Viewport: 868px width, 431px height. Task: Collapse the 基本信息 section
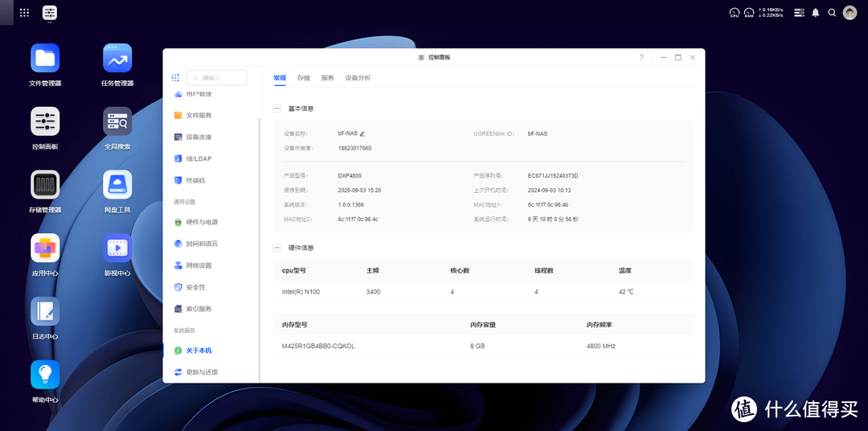277,109
